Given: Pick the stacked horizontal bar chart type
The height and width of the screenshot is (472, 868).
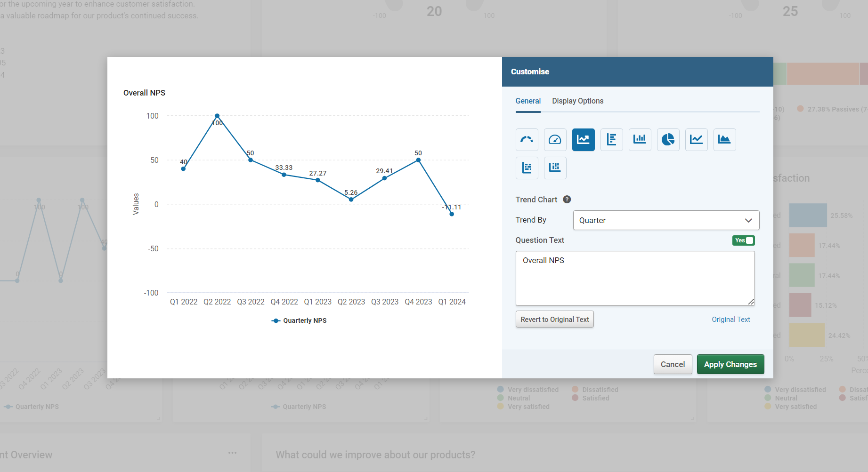Looking at the screenshot, I should [527, 168].
